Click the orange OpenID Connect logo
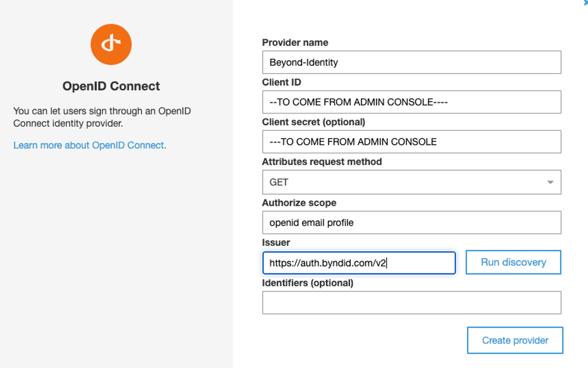588x368 pixels. coord(111,45)
